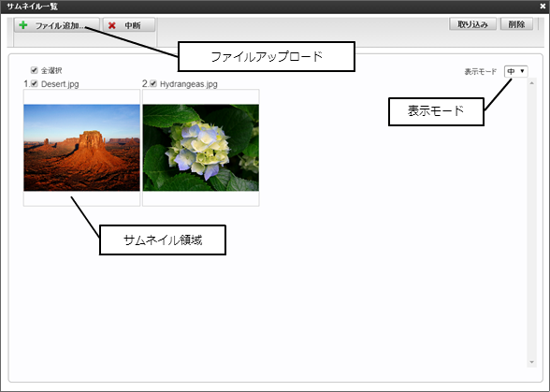
Task: Click the 中断 button
Action: click(x=129, y=25)
